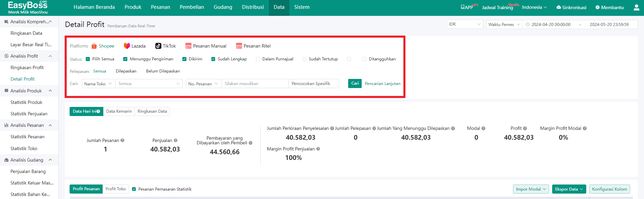The width and height of the screenshot is (644, 199).
Task: Click the help icon next to Jumlah Pesanan
Action: (123, 140)
